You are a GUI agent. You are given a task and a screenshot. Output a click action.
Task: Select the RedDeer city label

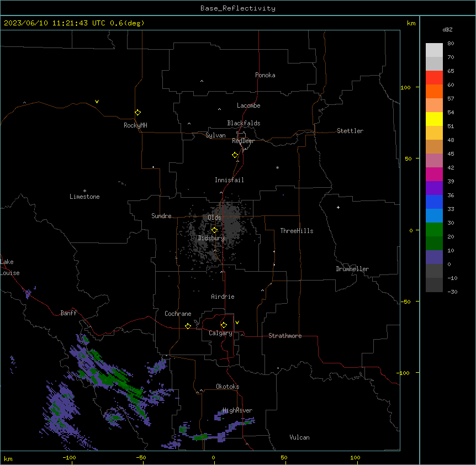click(x=243, y=141)
